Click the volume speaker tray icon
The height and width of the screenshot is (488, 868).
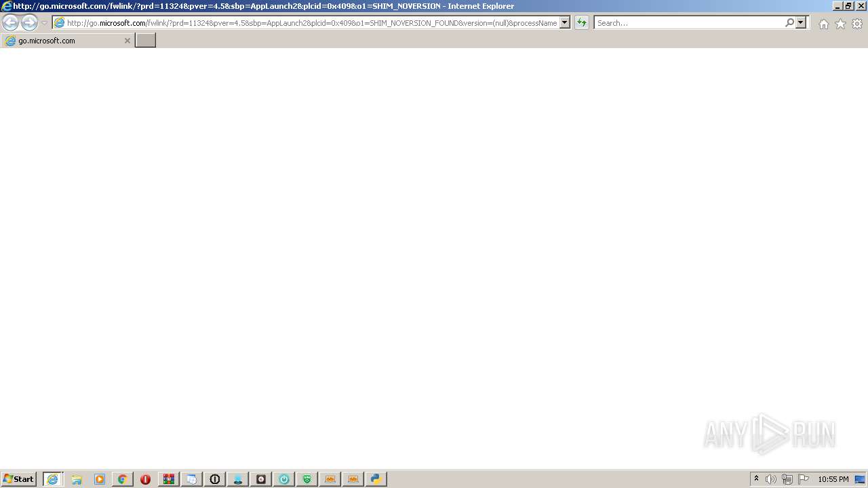771,479
